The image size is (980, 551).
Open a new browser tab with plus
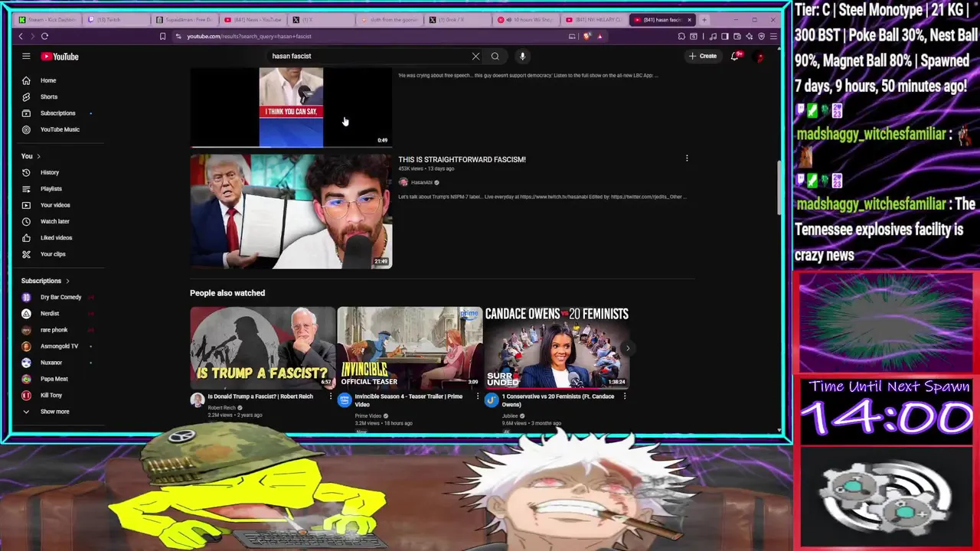[704, 20]
